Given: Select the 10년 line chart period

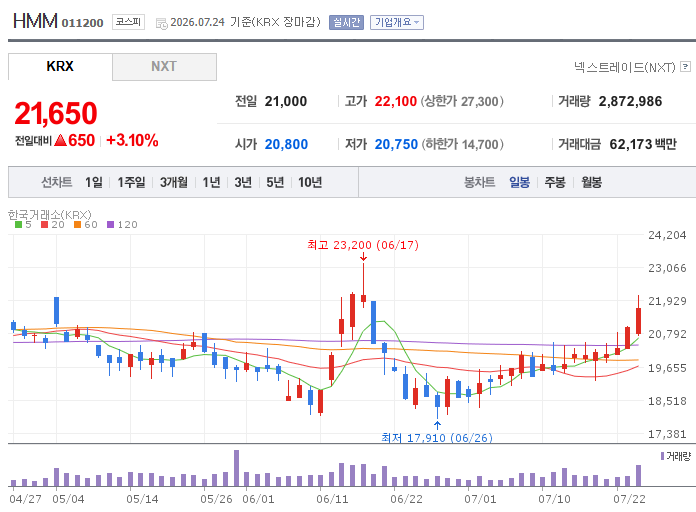Looking at the screenshot, I should click(x=310, y=182).
